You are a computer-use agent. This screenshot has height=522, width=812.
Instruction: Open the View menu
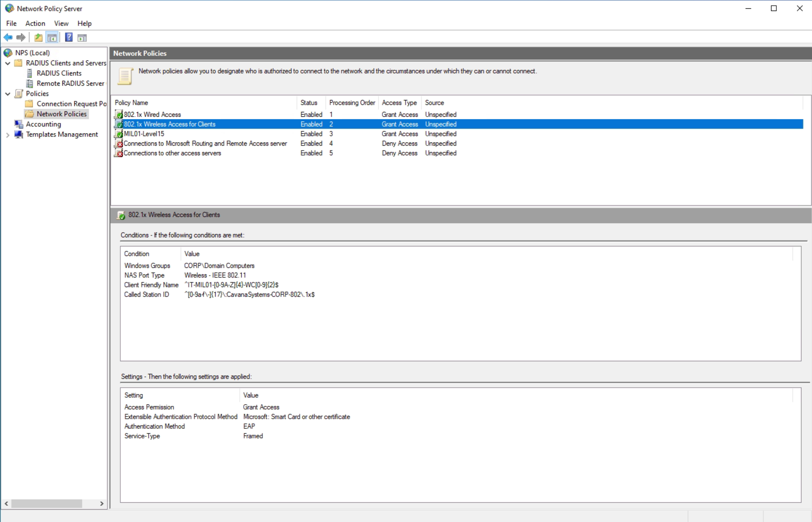click(x=61, y=23)
